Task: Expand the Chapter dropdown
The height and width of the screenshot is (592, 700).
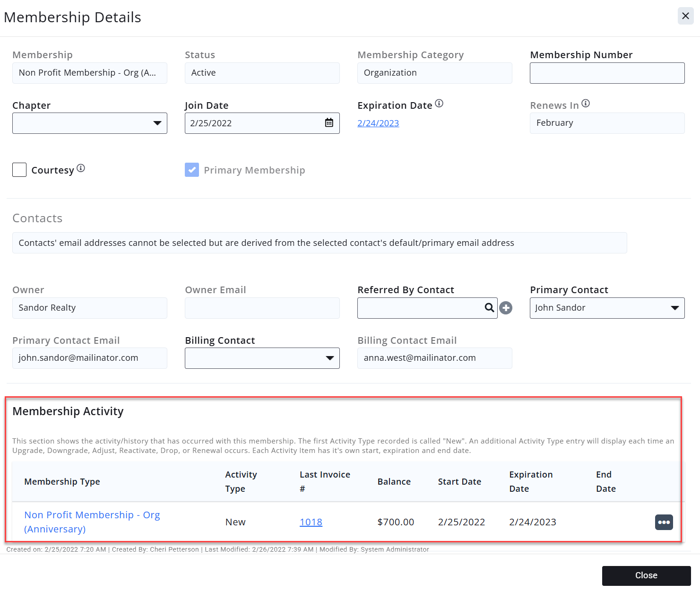Action: (x=90, y=123)
